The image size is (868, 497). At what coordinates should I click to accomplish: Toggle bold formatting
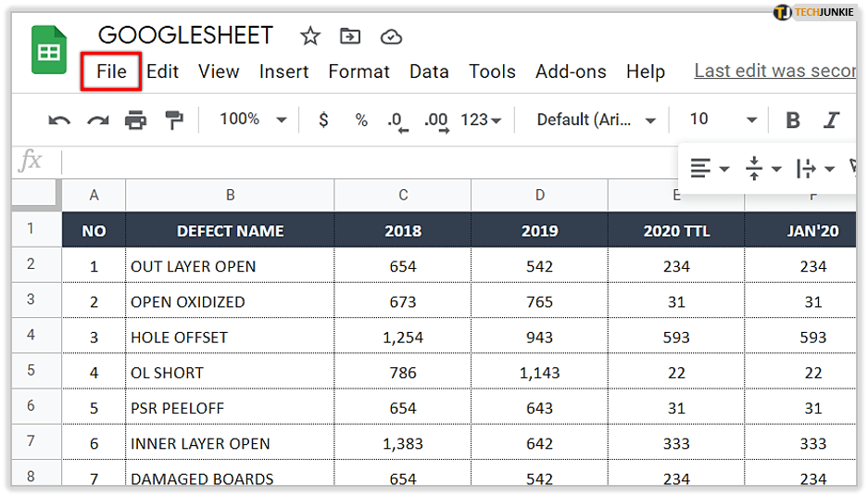793,120
